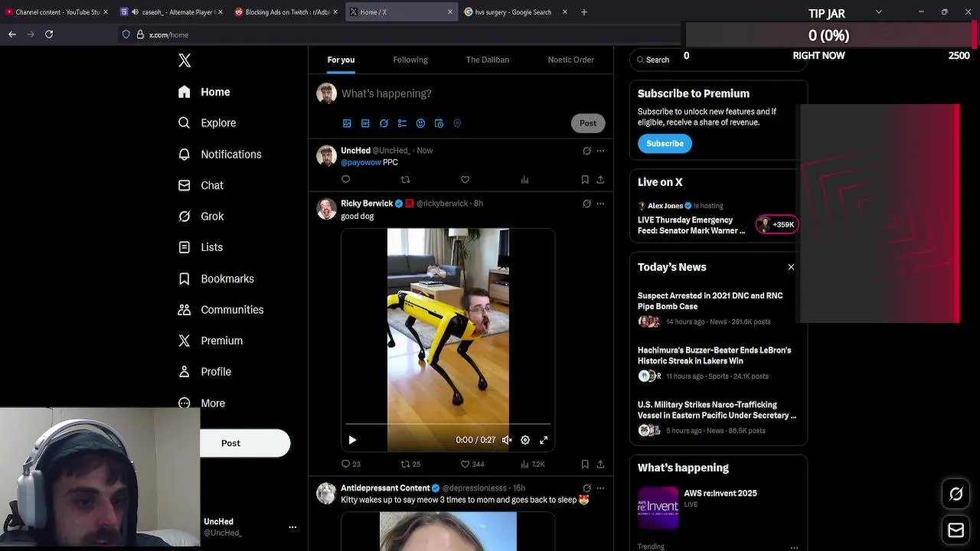Open video settings gear
The width and height of the screenshot is (980, 551).
click(x=525, y=440)
